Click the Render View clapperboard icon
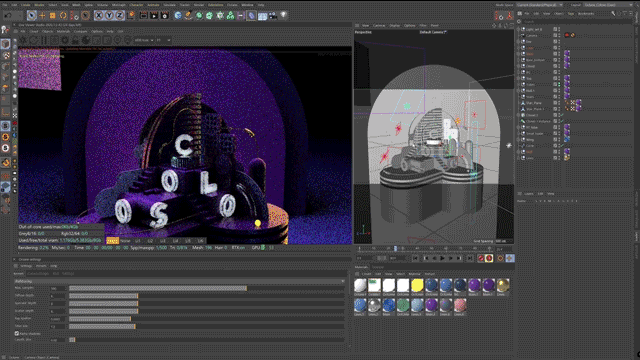Viewport: 640px width, 360px height. point(143,16)
